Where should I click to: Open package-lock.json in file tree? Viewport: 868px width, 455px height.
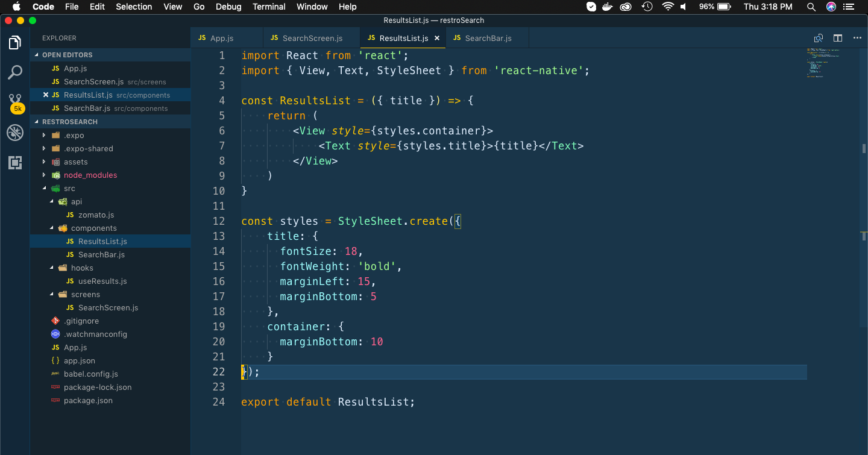[110, 387]
